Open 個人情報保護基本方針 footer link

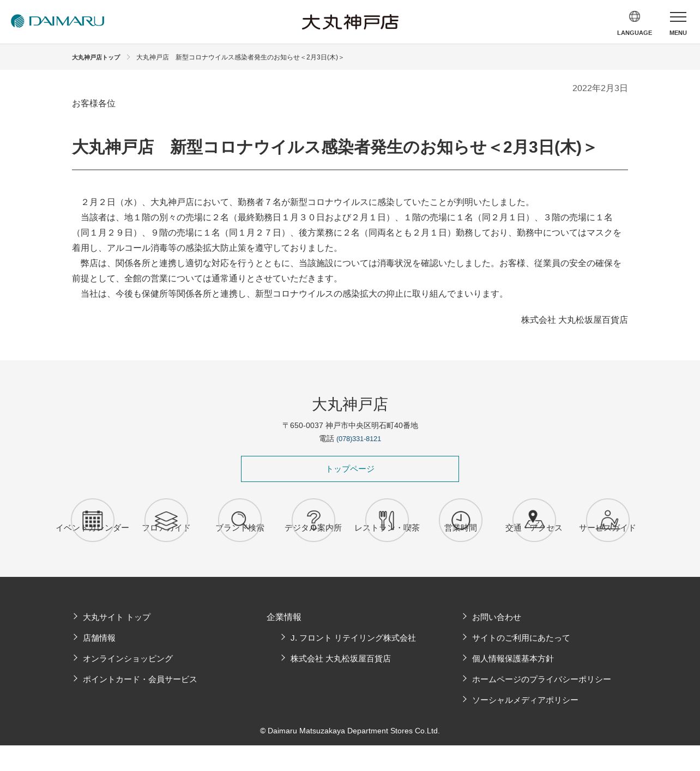click(513, 659)
